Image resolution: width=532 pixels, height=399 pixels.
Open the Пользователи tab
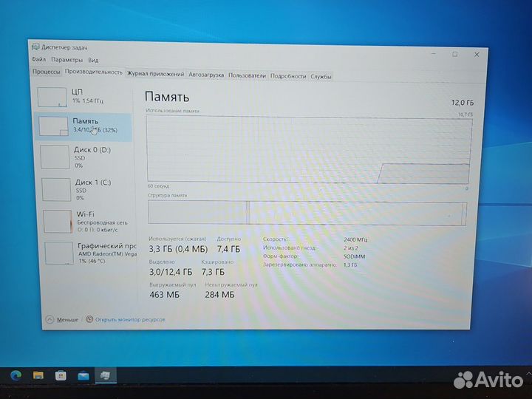pyautogui.click(x=247, y=75)
